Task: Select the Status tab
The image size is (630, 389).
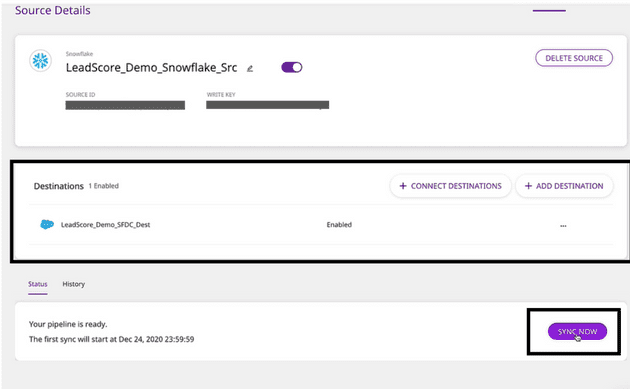Action: pos(38,284)
